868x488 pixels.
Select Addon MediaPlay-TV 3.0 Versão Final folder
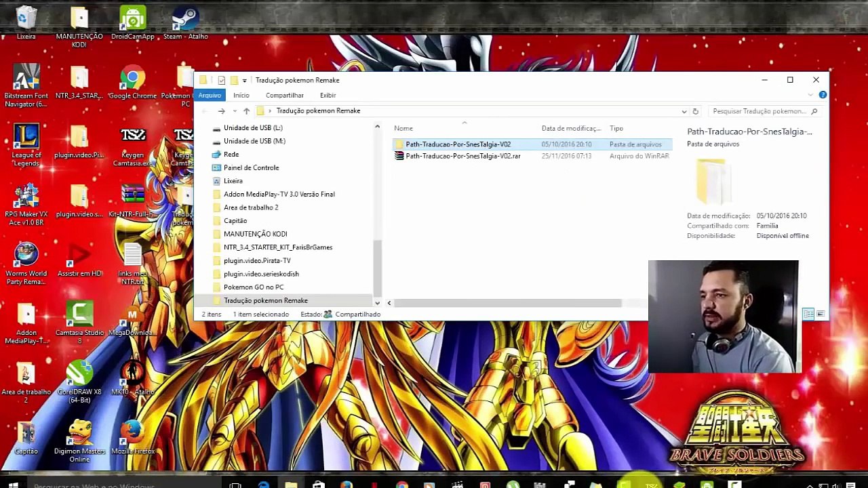click(279, 194)
